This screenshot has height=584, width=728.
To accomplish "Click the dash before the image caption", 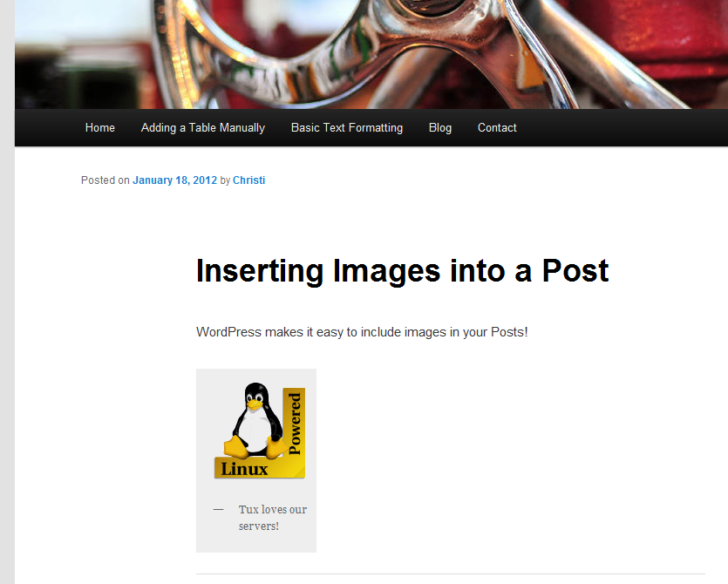I will click(218, 509).
